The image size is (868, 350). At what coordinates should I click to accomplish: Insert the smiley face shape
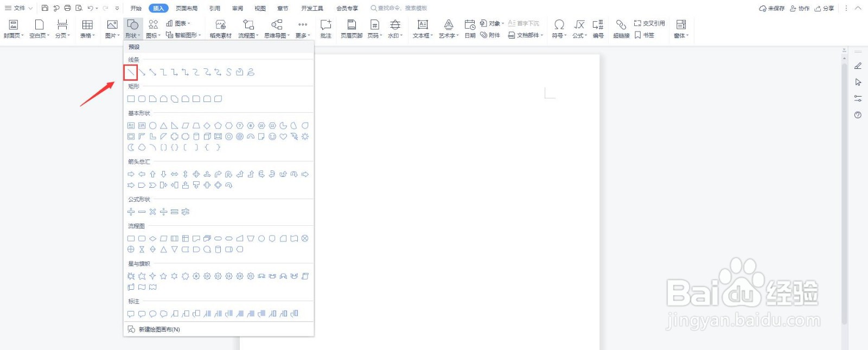[x=272, y=136]
